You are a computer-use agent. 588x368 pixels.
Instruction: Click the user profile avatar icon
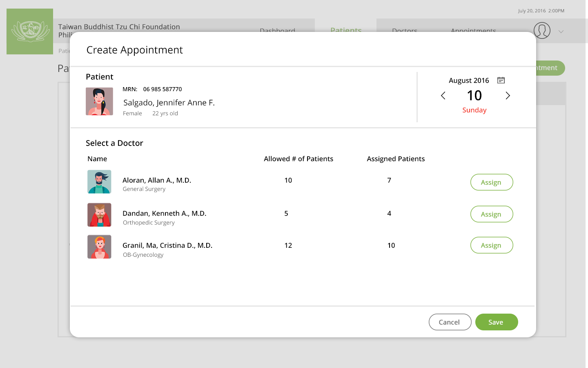[542, 31]
